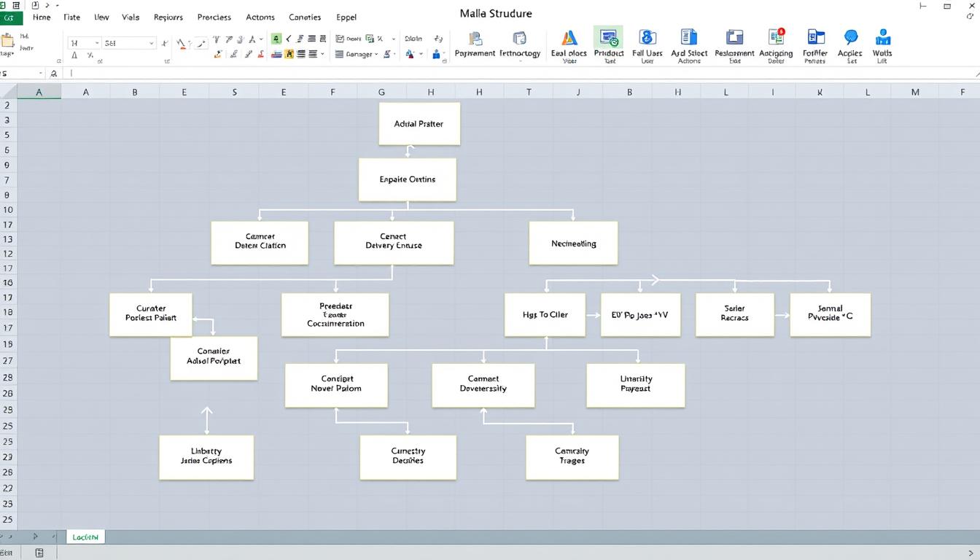
Task: Click the document icon in the quick access bar
Action: click(35, 5)
